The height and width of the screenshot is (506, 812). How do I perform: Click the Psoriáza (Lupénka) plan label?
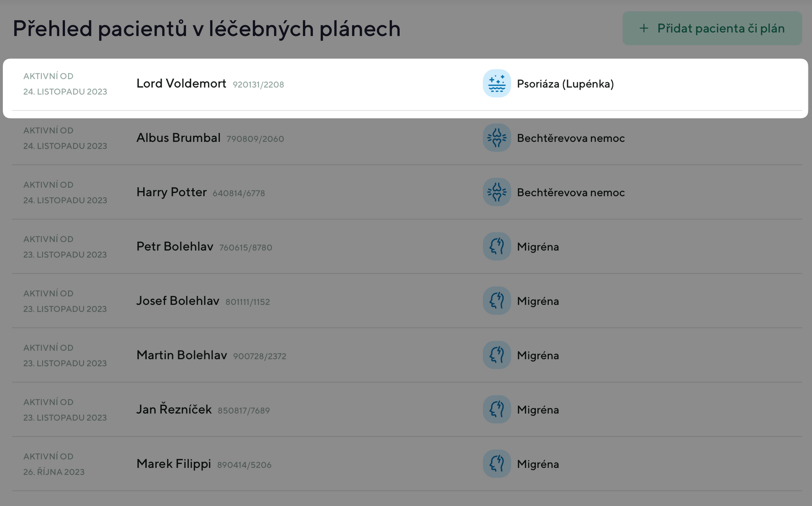[x=565, y=84]
